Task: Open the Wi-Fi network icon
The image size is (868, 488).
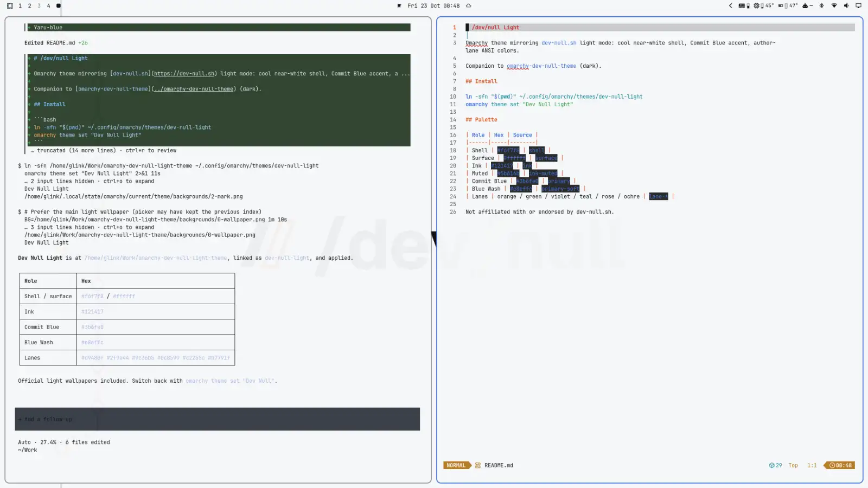Action: coord(834,5)
